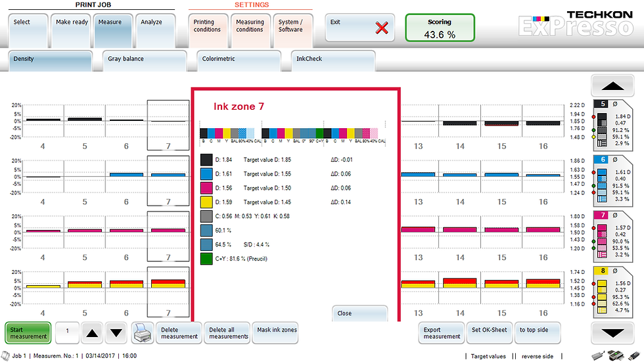
Task: Click magenta swatch in Ink zone 7 popup
Action: point(206,188)
